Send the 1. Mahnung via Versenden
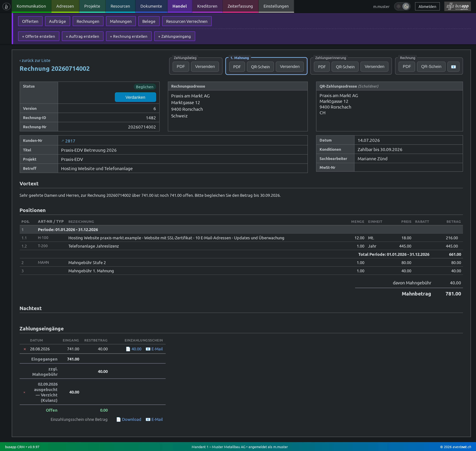Screen dimensions: 476x451 (290, 67)
